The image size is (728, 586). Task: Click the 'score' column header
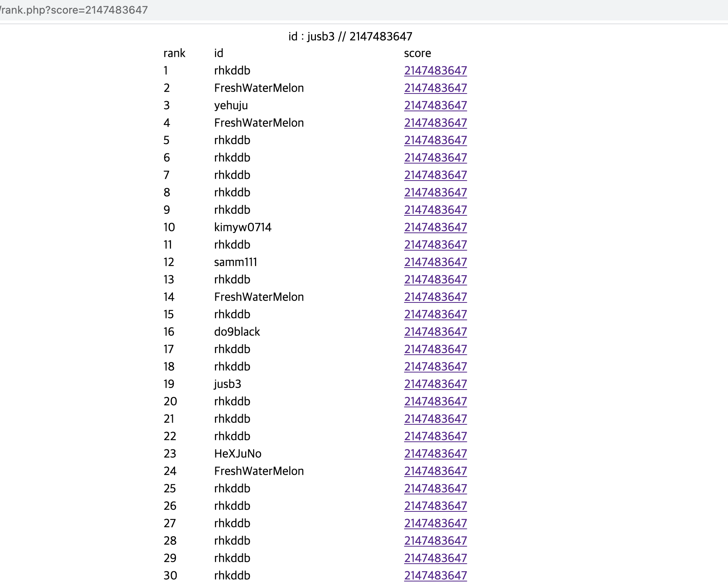pos(417,53)
